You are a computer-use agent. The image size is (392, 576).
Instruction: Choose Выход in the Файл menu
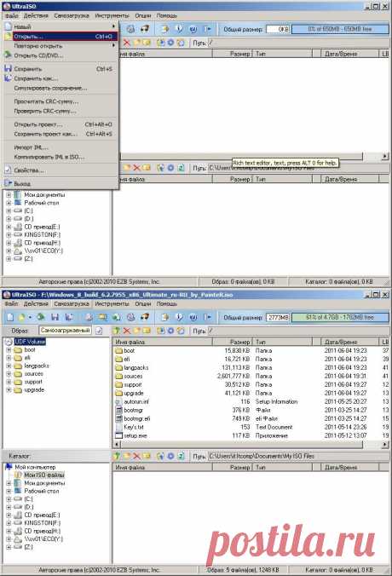61,184
